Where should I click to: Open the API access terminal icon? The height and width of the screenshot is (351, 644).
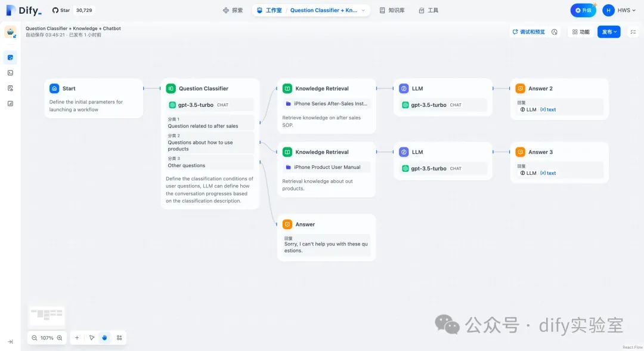[10, 73]
